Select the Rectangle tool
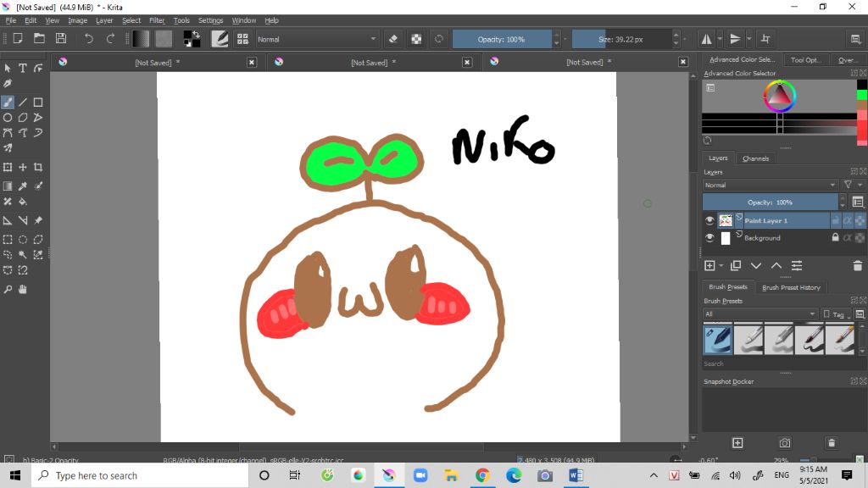The width and height of the screenshot is (868, 488). pos(38,103)
